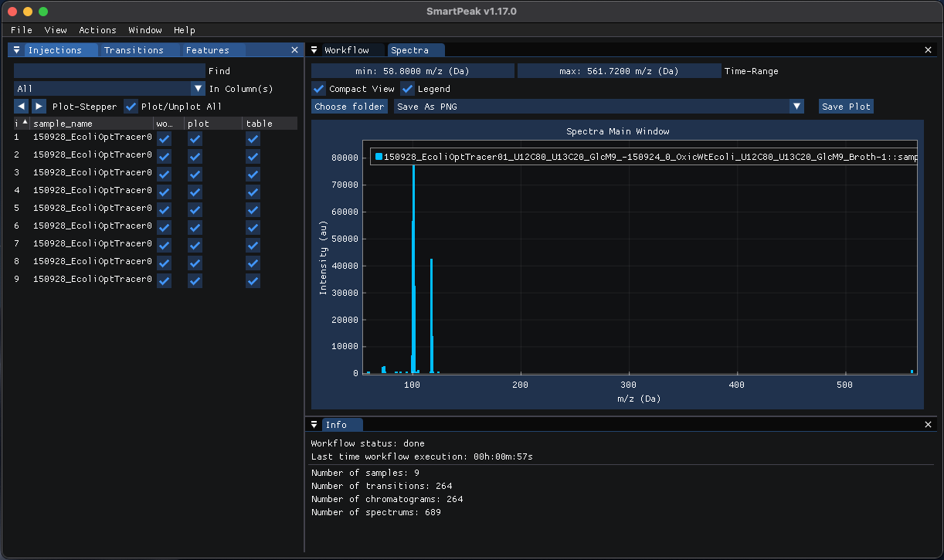Select sample row 8 name
This screenshot has width=944, height=560.
(92, 261)
